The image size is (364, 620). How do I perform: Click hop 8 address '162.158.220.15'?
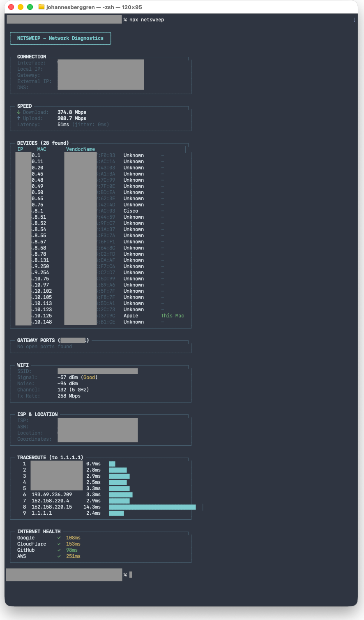(x=52, y=507)
